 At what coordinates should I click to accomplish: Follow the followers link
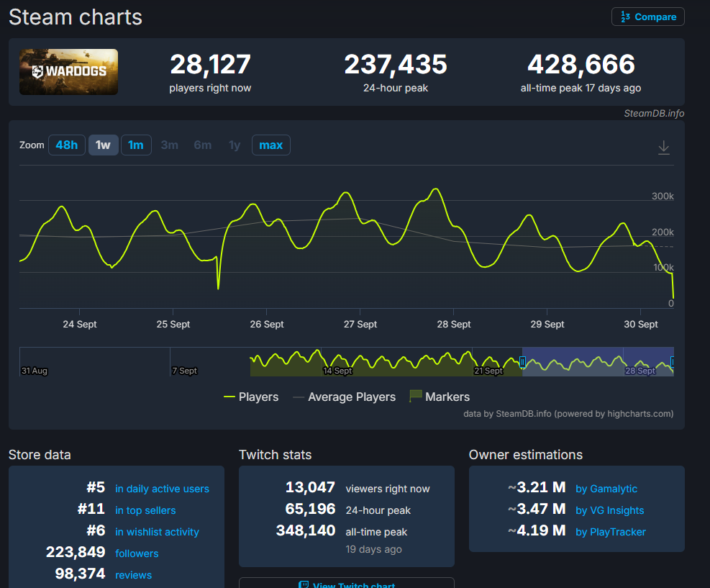click(137, 553)
